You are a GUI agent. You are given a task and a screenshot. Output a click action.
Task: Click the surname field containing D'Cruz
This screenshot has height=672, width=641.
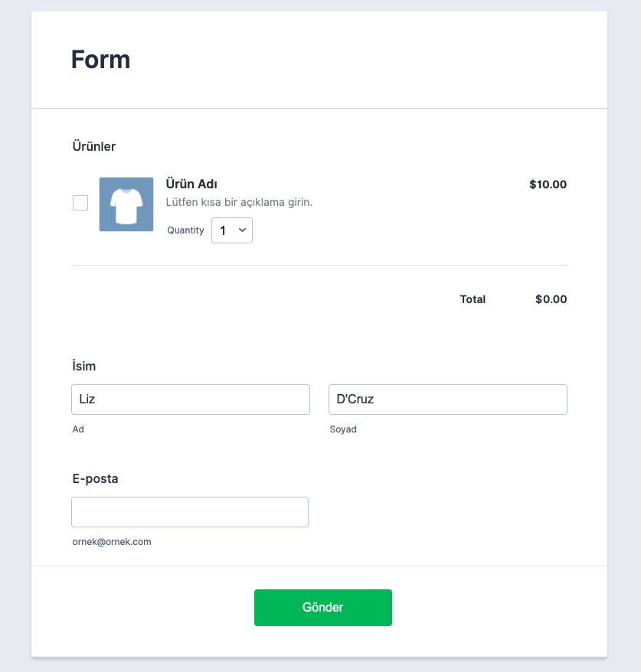click(447, 400)
